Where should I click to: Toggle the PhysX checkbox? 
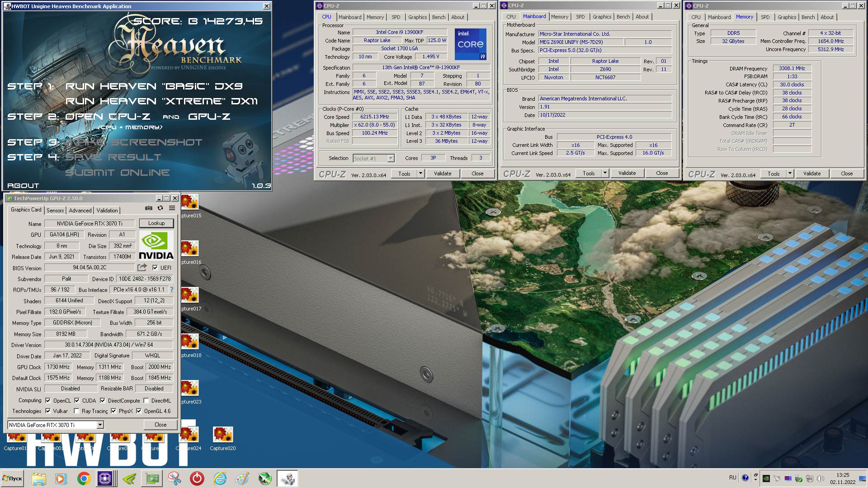tap(113, 411)
